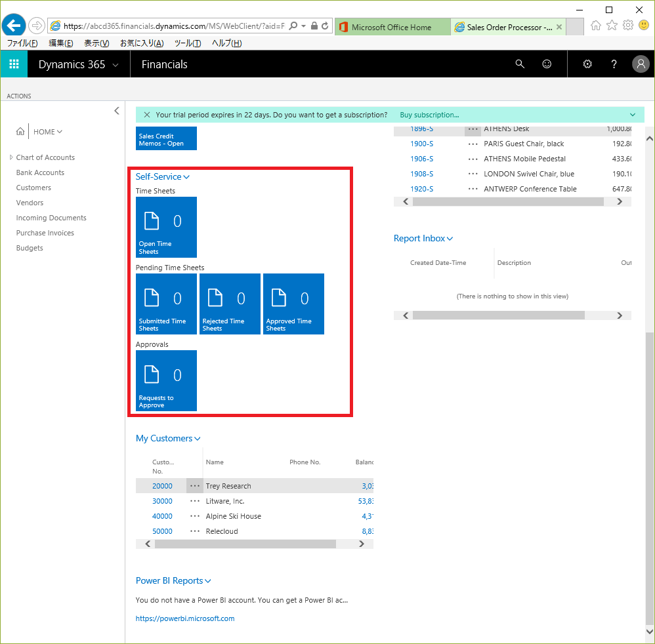Screen dimensions: 655x644
Task: Click the browser forward arrow
Action: (x=37, y=26)
